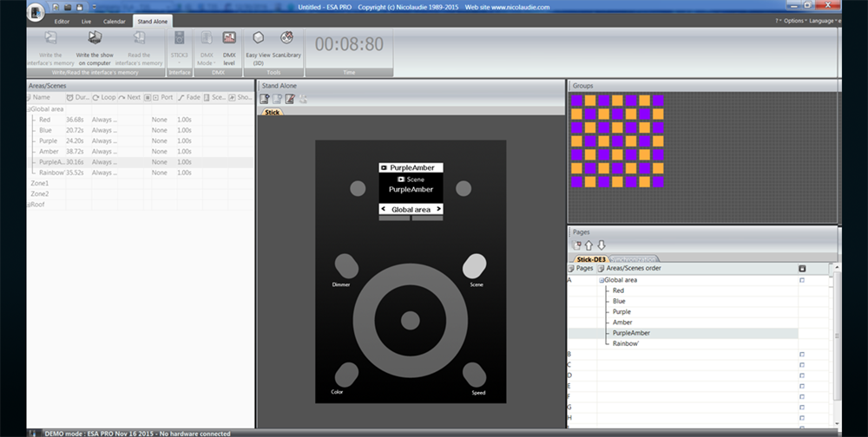Toggle the checkbox for page F
The image size is (868, 437).
(x=801, y=396)
